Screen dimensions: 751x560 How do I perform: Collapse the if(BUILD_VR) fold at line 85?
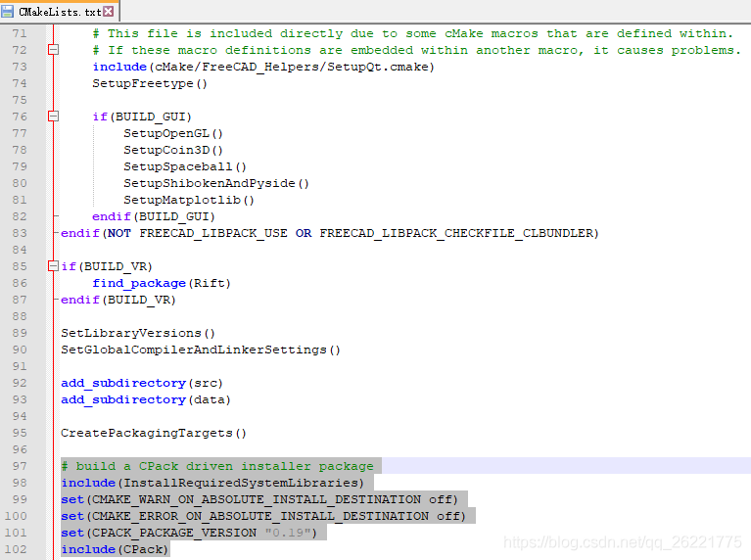[54, 266]
